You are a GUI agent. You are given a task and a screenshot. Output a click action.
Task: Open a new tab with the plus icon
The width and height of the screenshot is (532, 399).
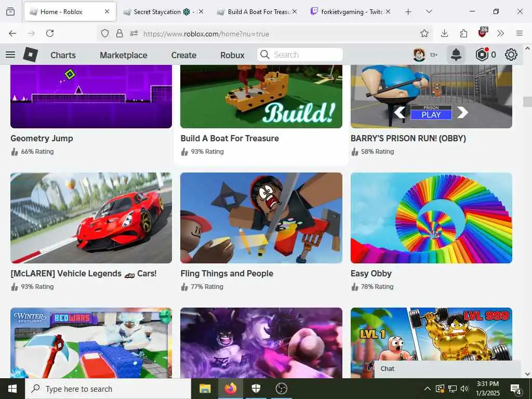[408, 12]
